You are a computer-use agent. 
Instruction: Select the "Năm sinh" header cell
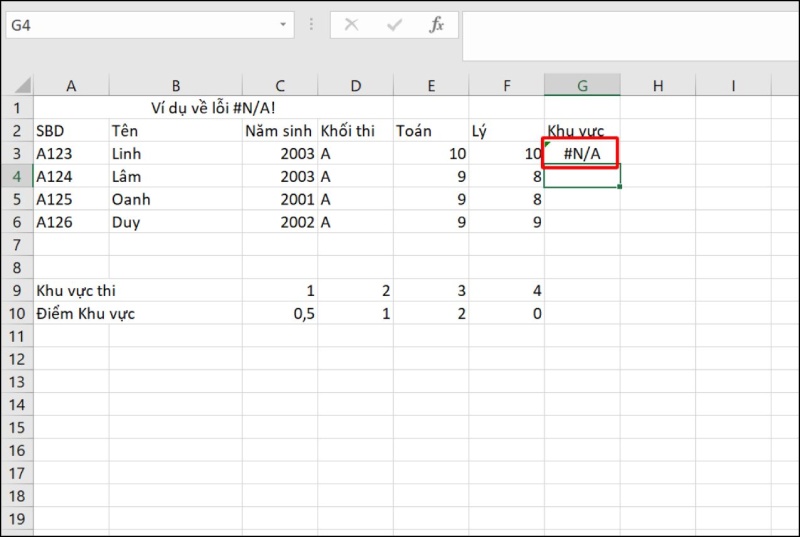coord(279,131)
